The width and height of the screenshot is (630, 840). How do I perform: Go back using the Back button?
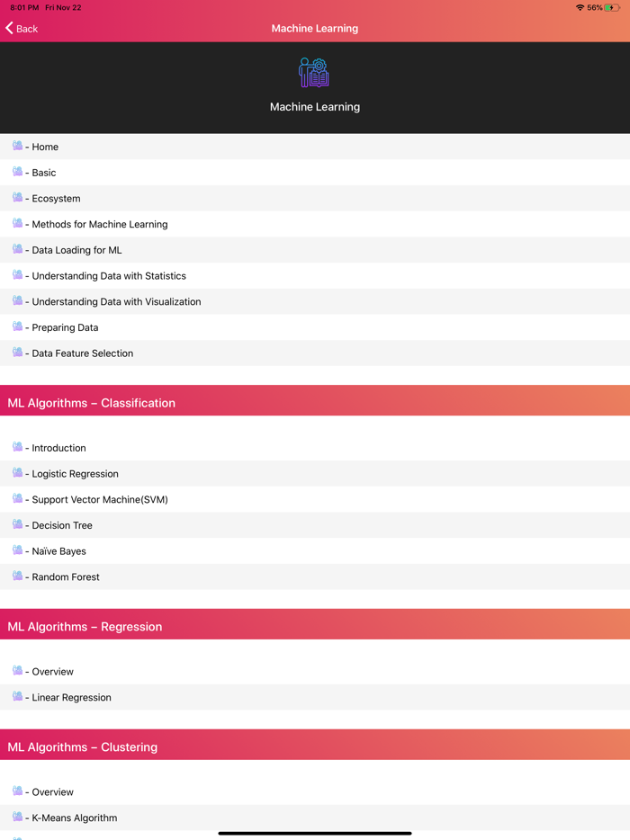pos(22,29)
